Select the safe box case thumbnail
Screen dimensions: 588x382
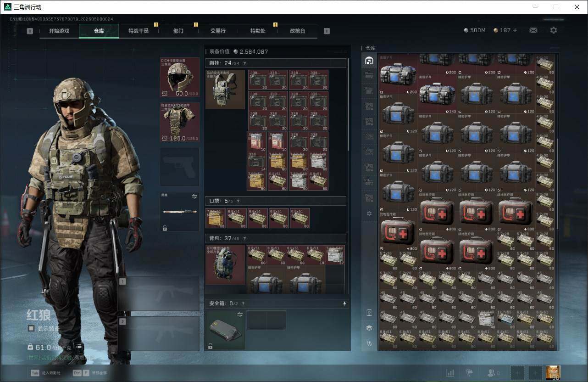click(225, 330)
